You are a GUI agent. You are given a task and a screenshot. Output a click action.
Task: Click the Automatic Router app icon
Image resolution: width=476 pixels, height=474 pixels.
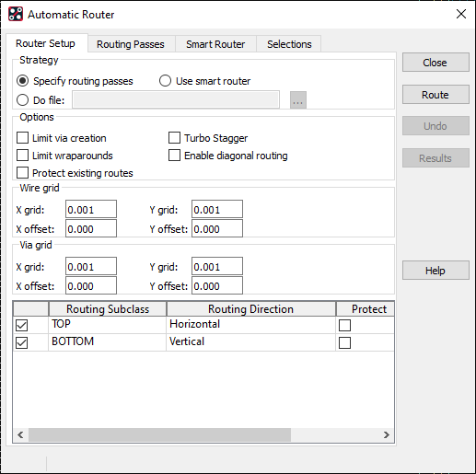click(16, 14)
